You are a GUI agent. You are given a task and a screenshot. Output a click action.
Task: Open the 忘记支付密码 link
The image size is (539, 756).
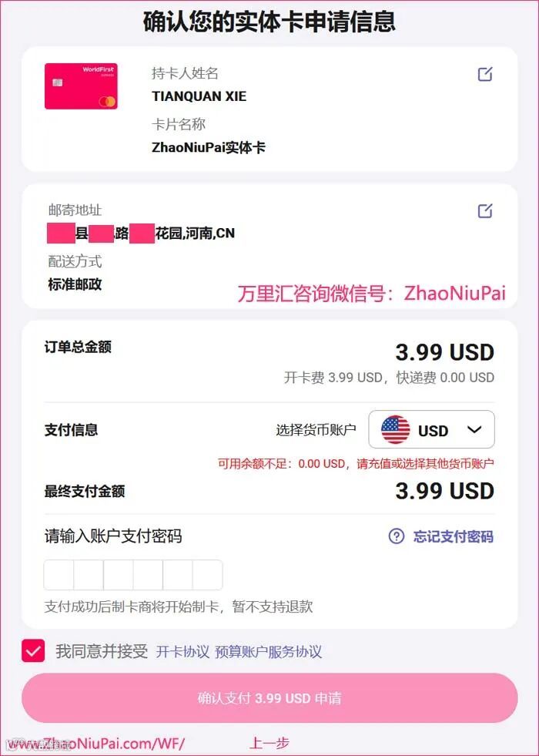tap(454, 536)
